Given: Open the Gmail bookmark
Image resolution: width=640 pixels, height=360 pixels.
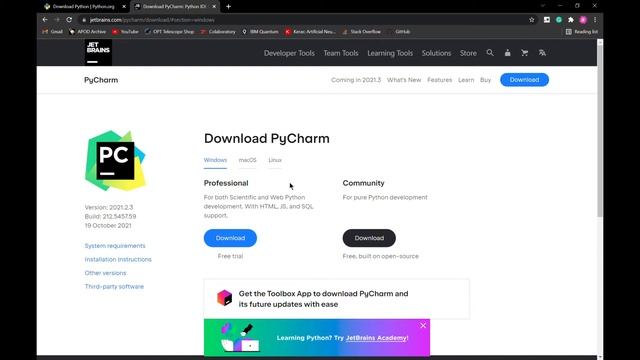Looking at the screenshot, I should (53, 31).
